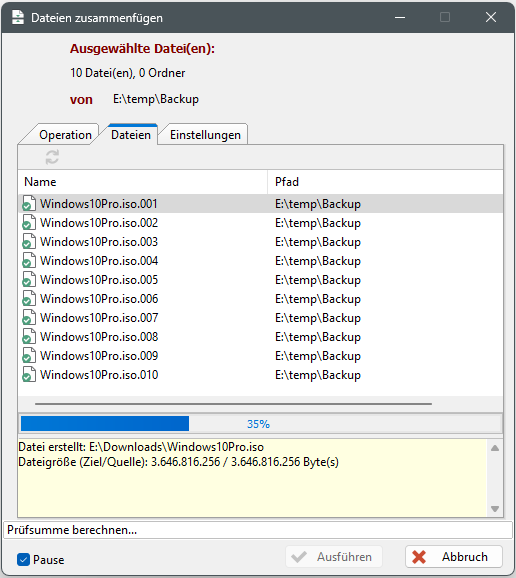516x578 pixels.
Task: Click the horizontal scrollbar of the file list
Action: 233,404
